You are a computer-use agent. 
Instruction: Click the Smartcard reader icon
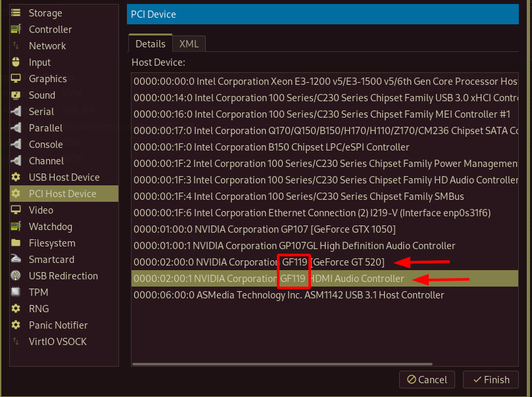pos(16,260)
